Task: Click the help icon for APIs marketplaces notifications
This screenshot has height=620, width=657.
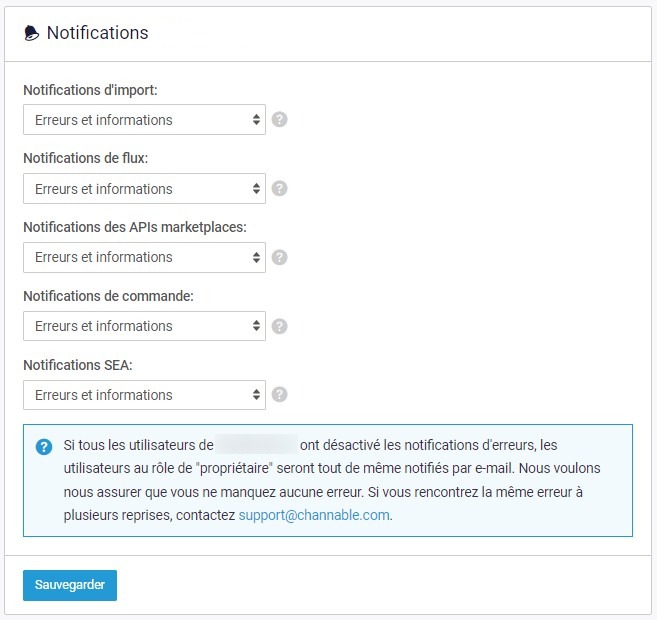Action: point(279,257)
